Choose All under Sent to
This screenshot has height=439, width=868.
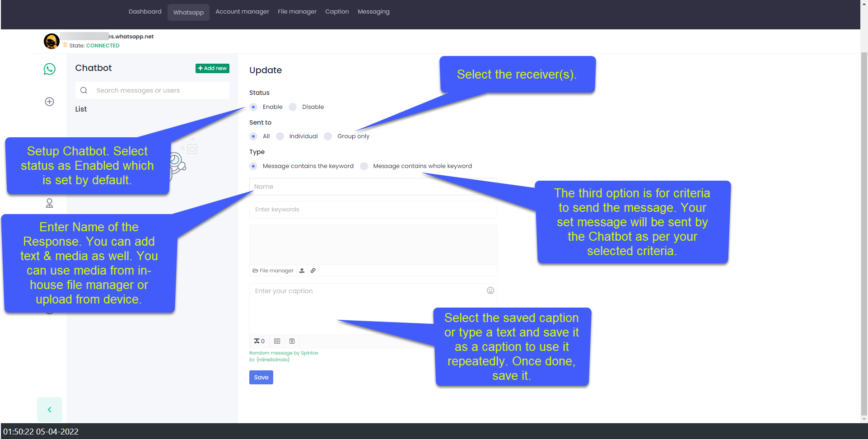[253, 136]
